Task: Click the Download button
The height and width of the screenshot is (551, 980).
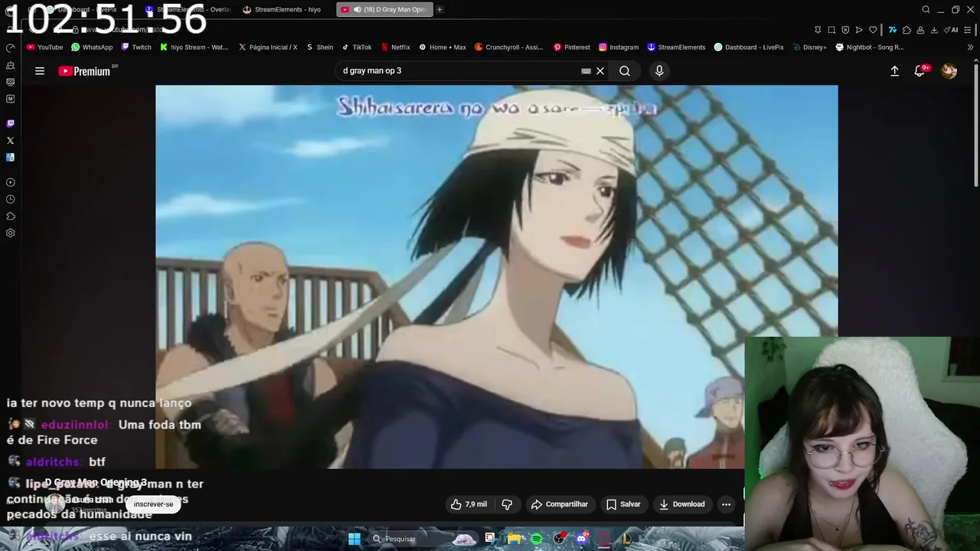Action: [x=682, y=504]
